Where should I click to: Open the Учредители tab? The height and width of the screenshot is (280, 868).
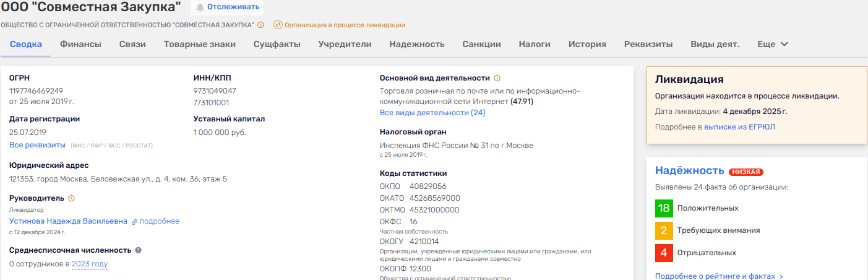pyautogui.click(x=345, y=45)
